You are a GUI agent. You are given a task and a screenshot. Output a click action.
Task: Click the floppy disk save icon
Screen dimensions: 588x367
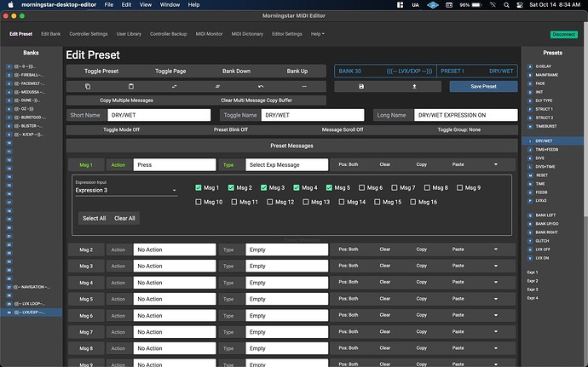click(x=361, y=87)
